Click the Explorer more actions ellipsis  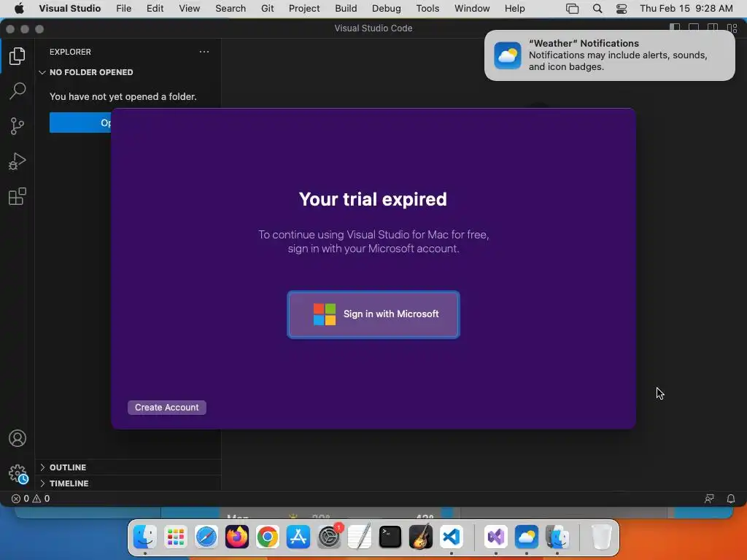[204, 52]
